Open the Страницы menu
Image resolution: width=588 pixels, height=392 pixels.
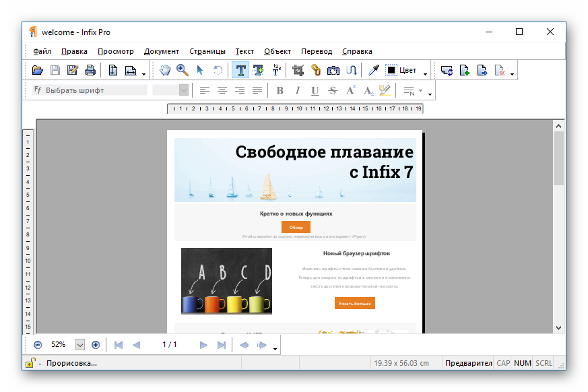coord(207,51)
